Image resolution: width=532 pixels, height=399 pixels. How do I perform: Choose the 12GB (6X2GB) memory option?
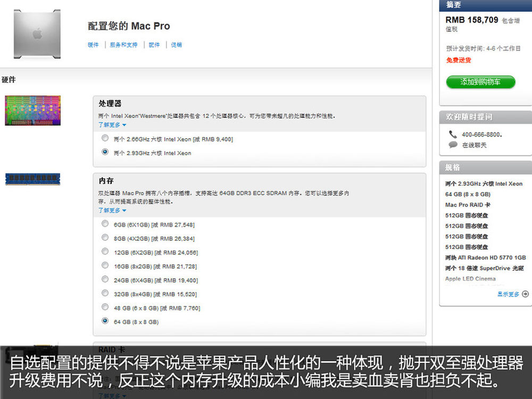105,252
